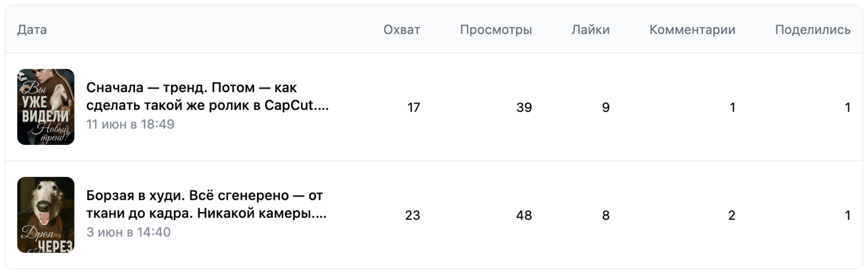Select views value 39 of CapCut post
The width and height of the screenshot is (868, 273).
524,107
